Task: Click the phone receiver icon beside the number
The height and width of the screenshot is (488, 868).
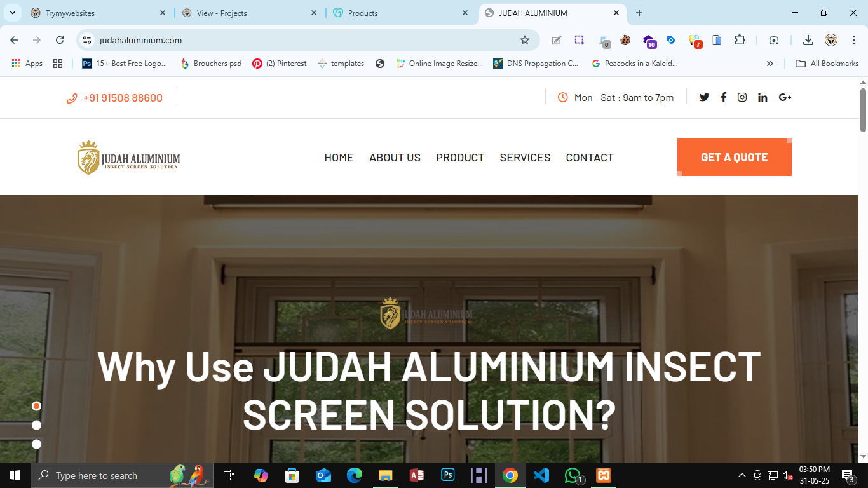Action: coord(72,97)
